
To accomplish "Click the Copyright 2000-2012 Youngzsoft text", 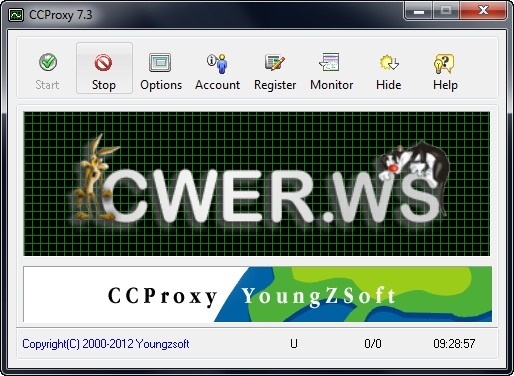I will (x=106, y=344).
